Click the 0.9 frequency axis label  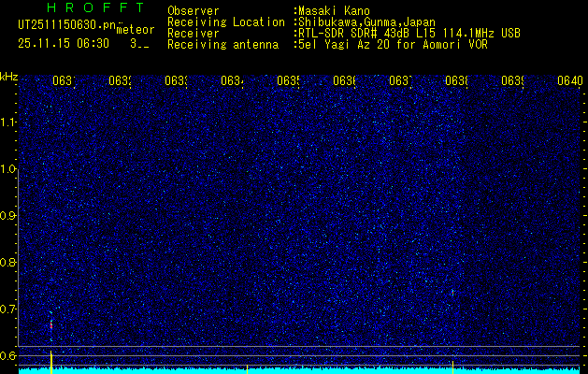click(8, 216)
